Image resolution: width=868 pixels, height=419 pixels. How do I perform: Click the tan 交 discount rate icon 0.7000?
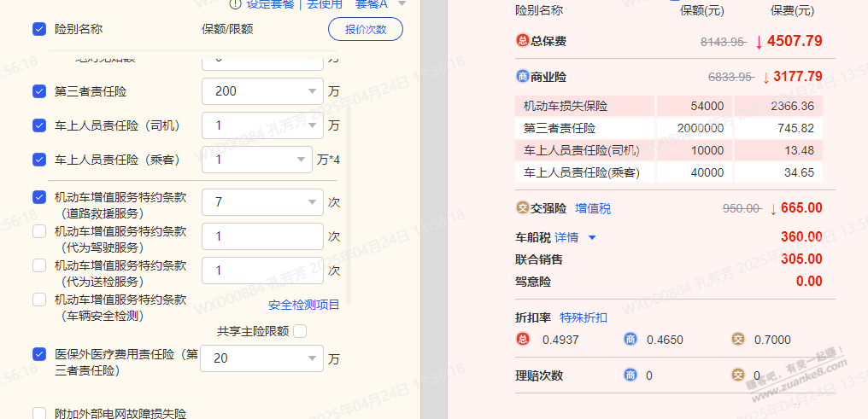737,340
